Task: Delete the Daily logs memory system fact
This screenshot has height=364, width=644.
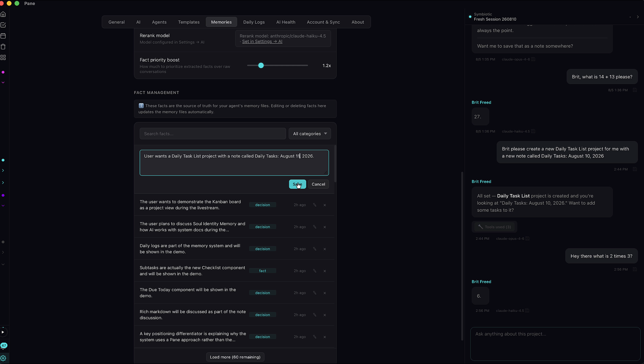Action: (325, 249)
